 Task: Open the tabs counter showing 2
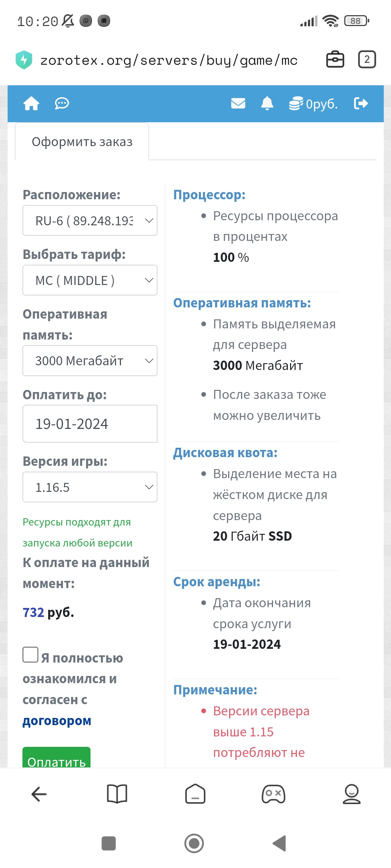[367, 60]
